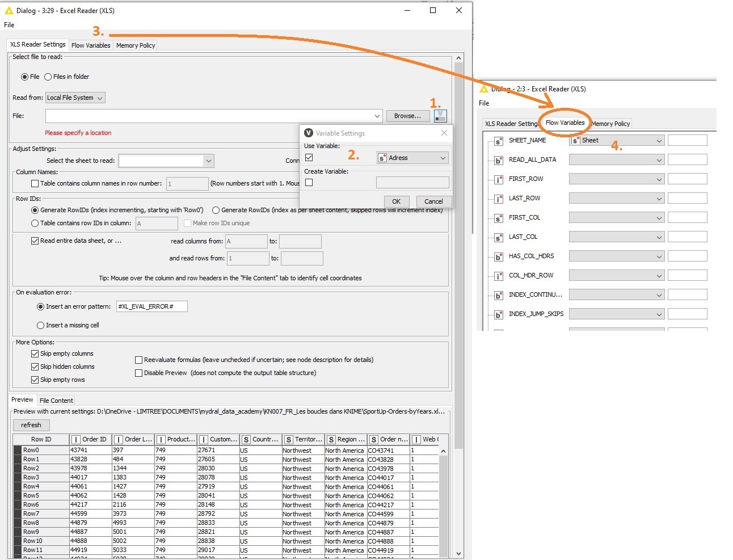Click the preview table vertical scrollbar
This screenshot has width=733, height=560.
click(444, 502)
